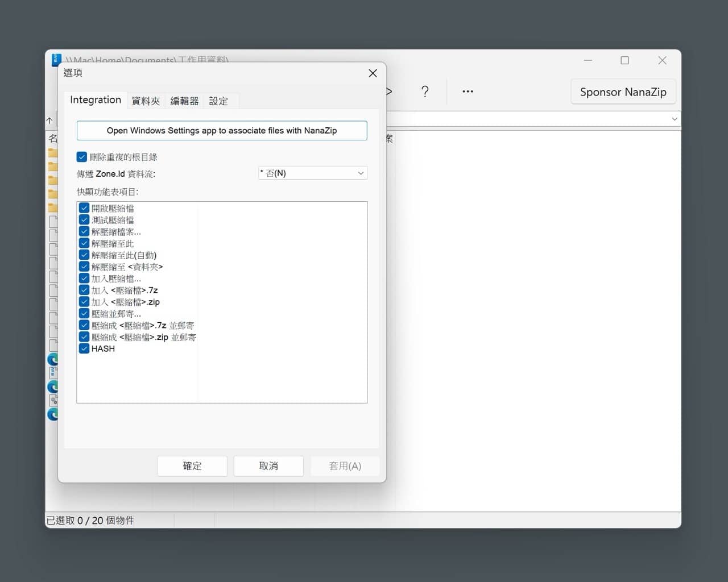Screen dimensions: 728x582
Task: Click the 已選取 0 / 20 個物件 status text
Action: coord(90,521)
